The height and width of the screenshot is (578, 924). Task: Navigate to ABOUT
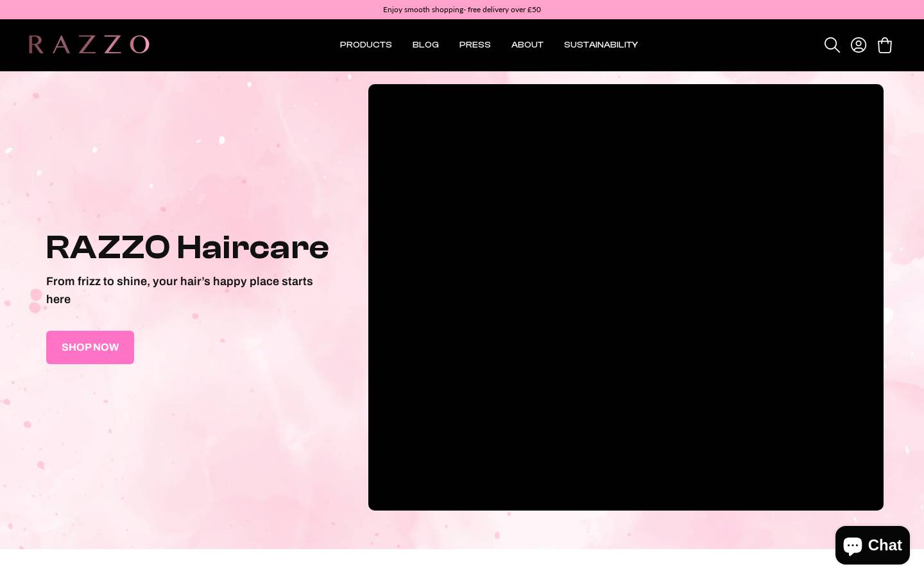point(527,45)
